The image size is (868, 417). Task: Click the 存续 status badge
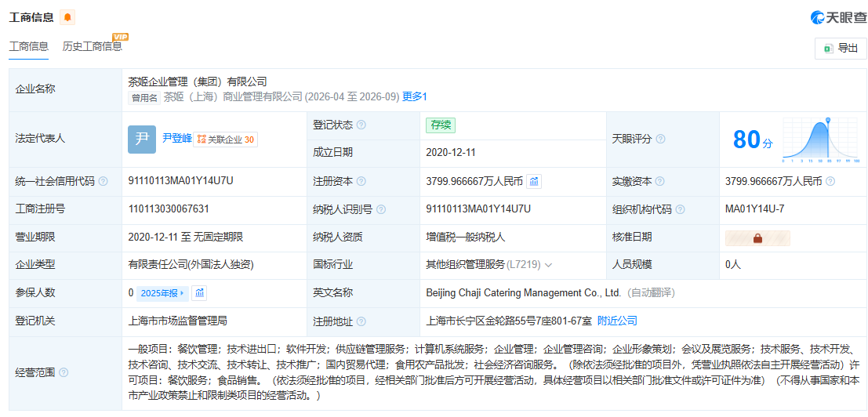pos(441,125)
